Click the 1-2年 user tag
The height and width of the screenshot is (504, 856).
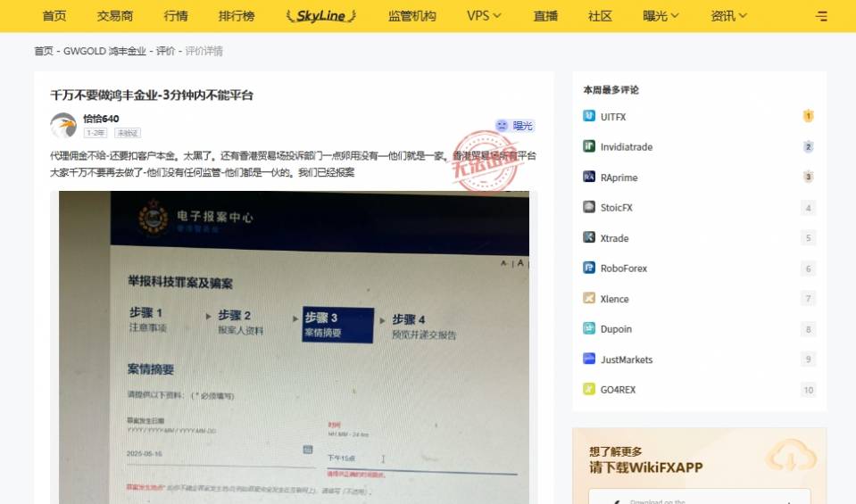click(95, 133)
